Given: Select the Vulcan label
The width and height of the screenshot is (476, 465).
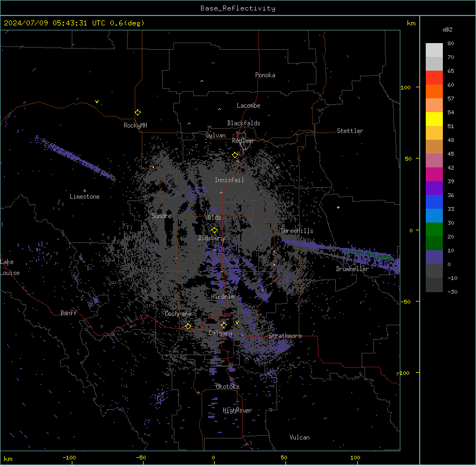Looking at the screenshot, I should click(300, 437).
